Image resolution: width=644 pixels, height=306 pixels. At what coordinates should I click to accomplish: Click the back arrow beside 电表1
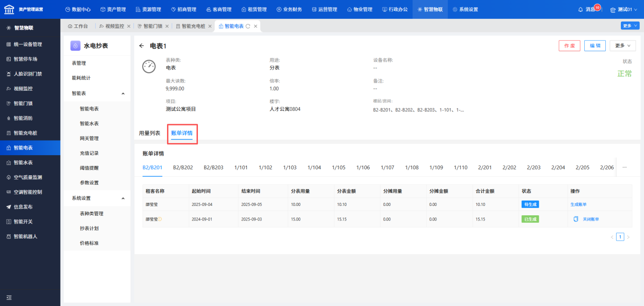click(x=142, y=46)
